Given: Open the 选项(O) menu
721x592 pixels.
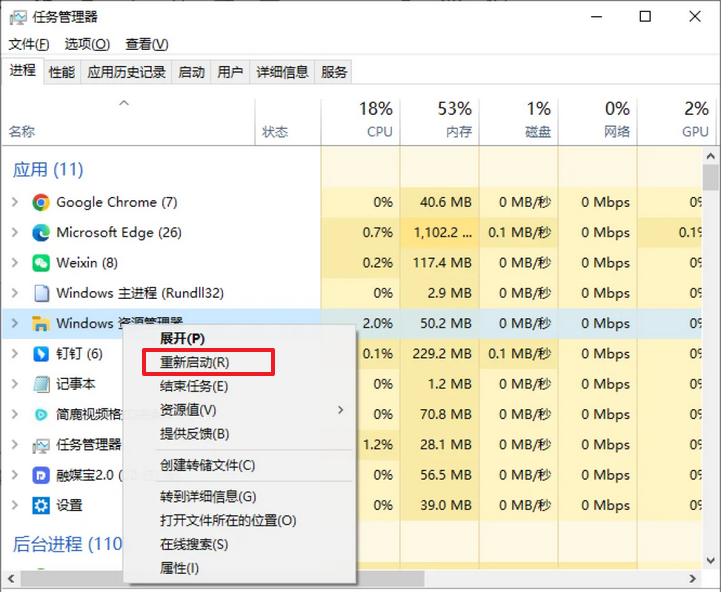Looking at the screenshot, I should pos(87,44).
